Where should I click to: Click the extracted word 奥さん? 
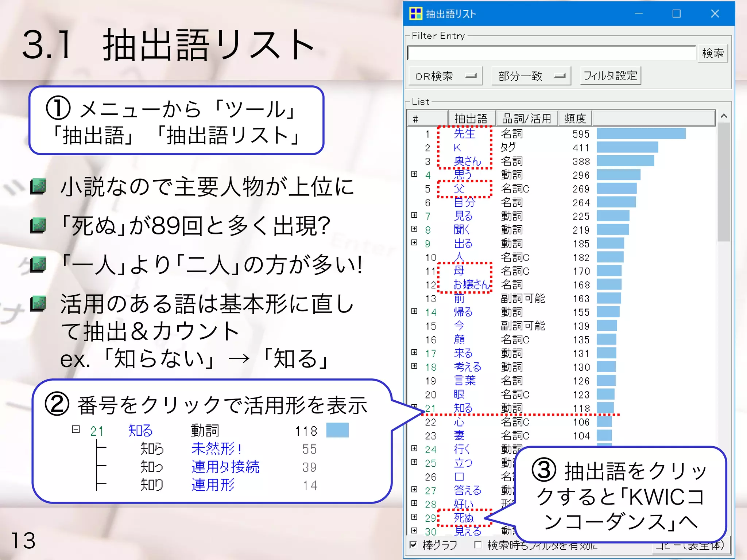point(468,161)
